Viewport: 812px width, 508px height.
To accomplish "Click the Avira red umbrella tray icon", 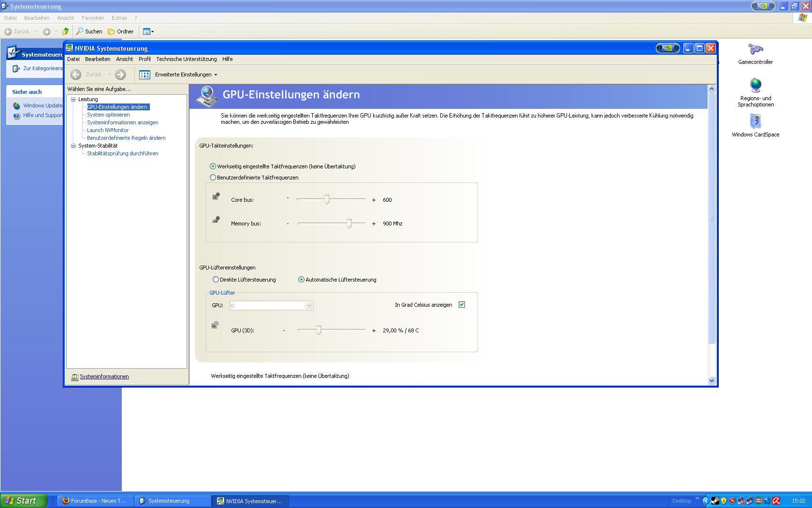I will (x=776, y=501).
